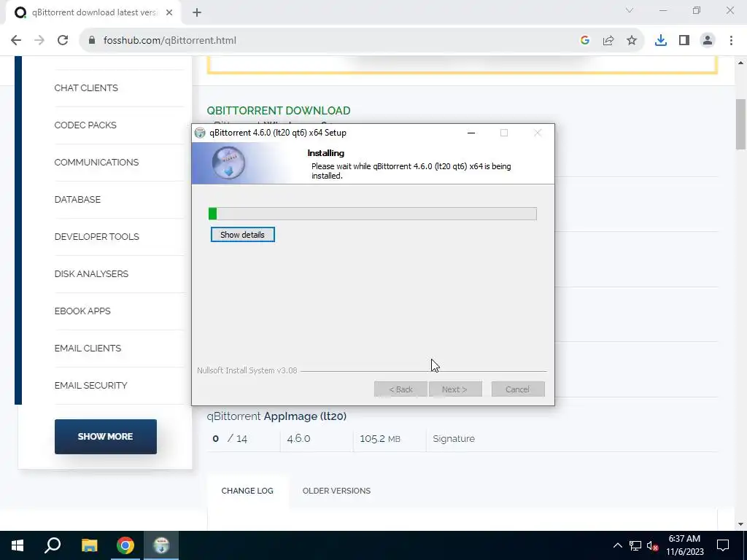
Task: Open a new Chrome tab
Action: coord(197,13)
